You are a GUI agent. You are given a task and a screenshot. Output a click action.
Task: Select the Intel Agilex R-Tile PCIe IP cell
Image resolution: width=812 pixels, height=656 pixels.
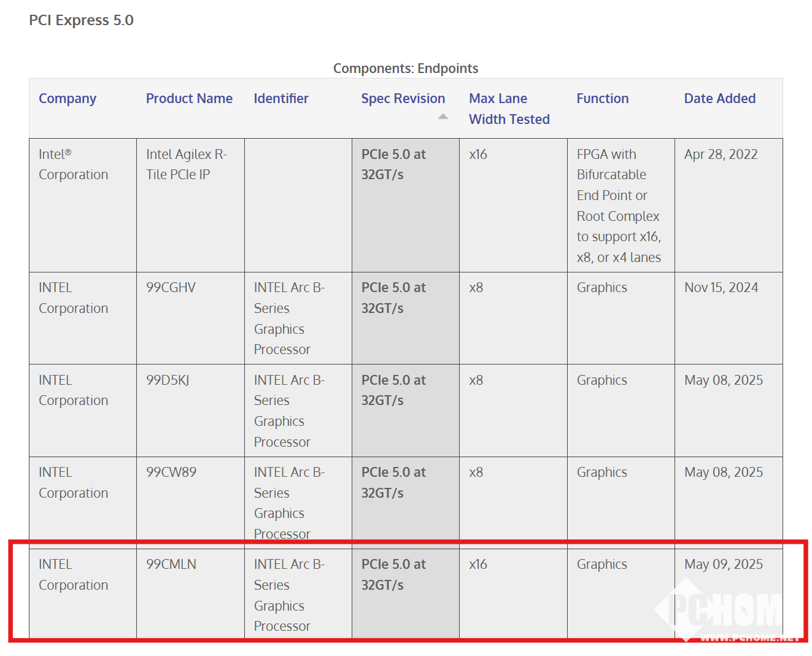coord(190,205)
